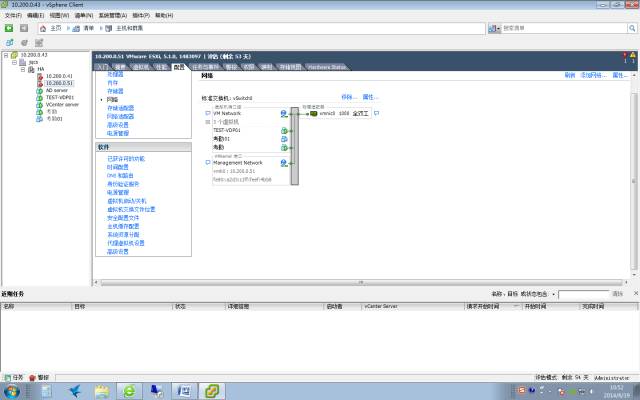Screen dimensions: 640x400
Task: Click the recent tasks filter text field
Action: click(584, 294)
